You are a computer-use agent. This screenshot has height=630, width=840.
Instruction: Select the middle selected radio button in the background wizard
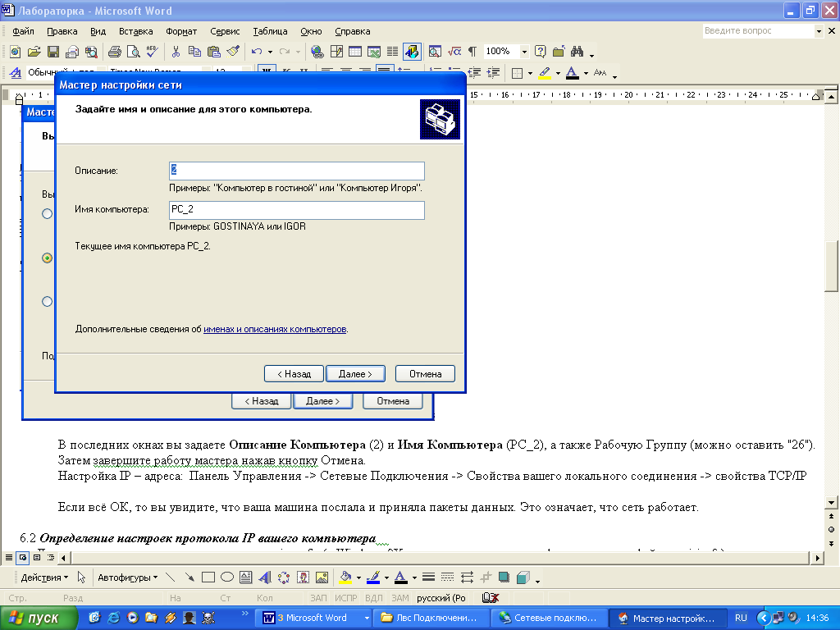click(47, 258)
